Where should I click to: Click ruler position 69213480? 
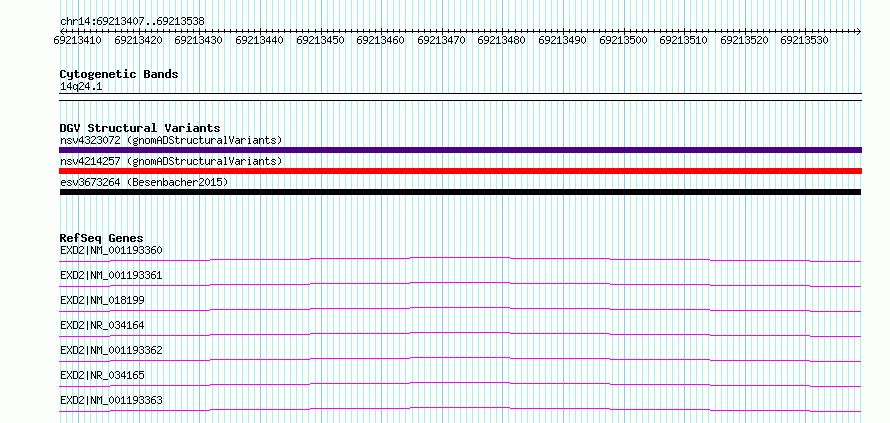click(x=501, y=40)
